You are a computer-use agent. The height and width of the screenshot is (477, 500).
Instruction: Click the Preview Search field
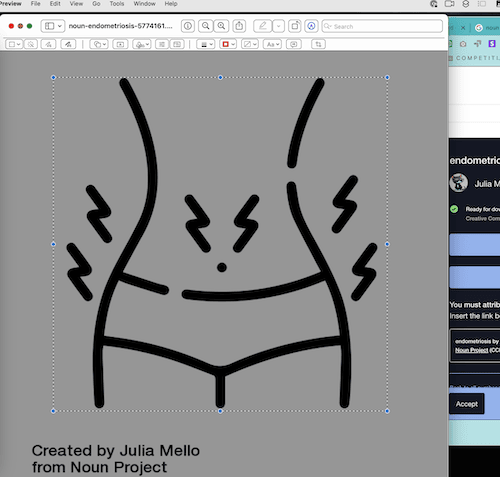pyautogui.click(x=382, y=26)
